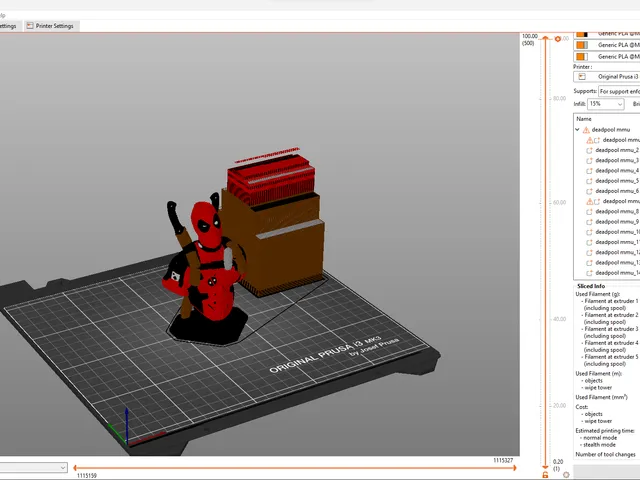Click the part icon of deadpool mmu_2
This screenshot has width=640, height=480.
pyautogui.click(x=589, y=150)
